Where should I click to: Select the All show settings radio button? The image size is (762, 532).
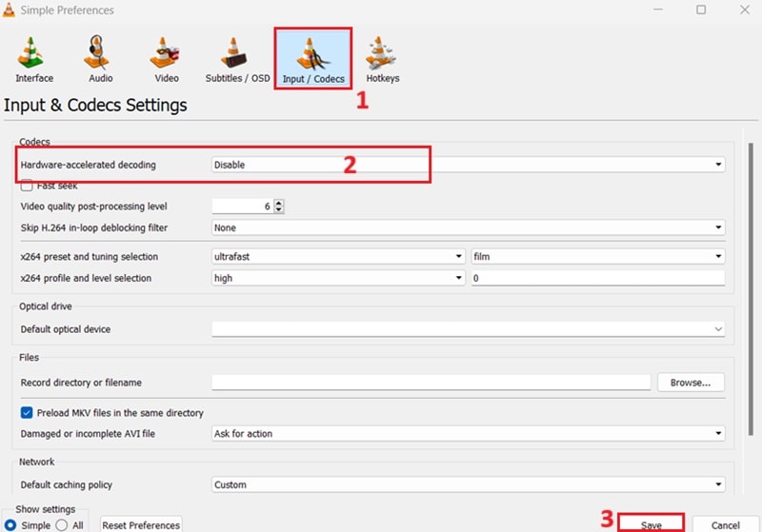[x=61, y=524]
